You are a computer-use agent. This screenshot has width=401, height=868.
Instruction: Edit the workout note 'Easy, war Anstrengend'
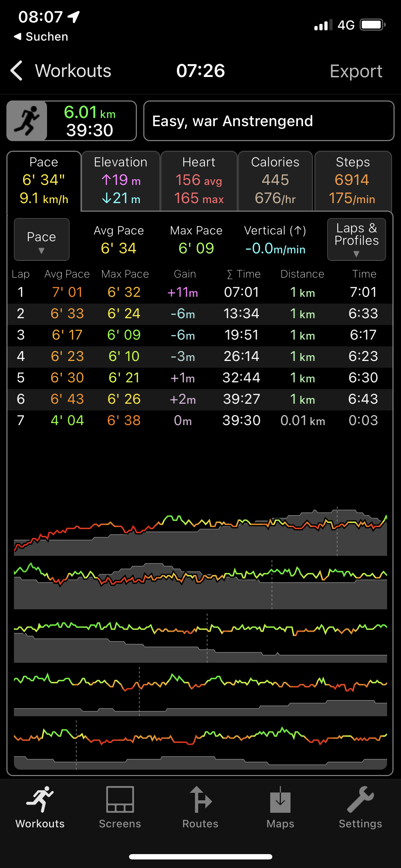click(268, 121)
